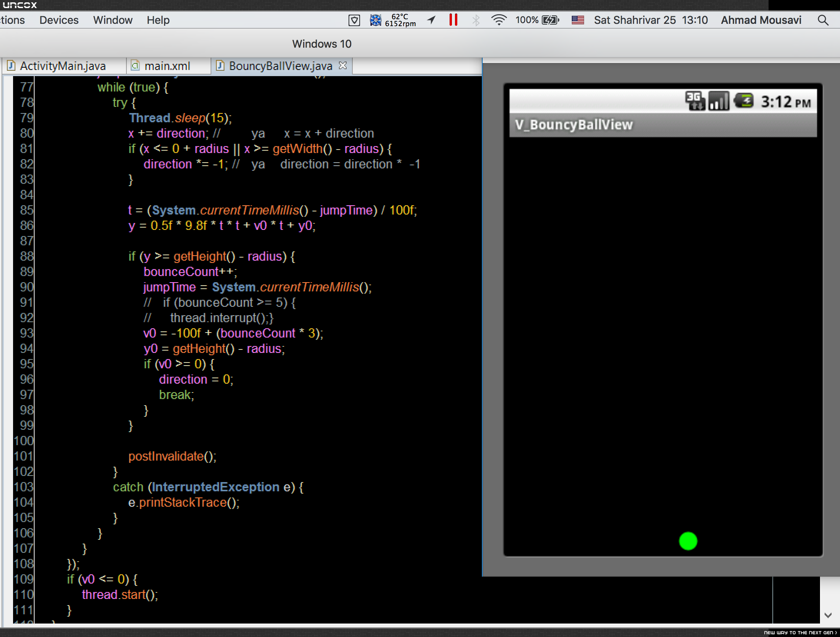Click the green bouncing ball in emulator
840x637 pixels.
pos(688,541)
